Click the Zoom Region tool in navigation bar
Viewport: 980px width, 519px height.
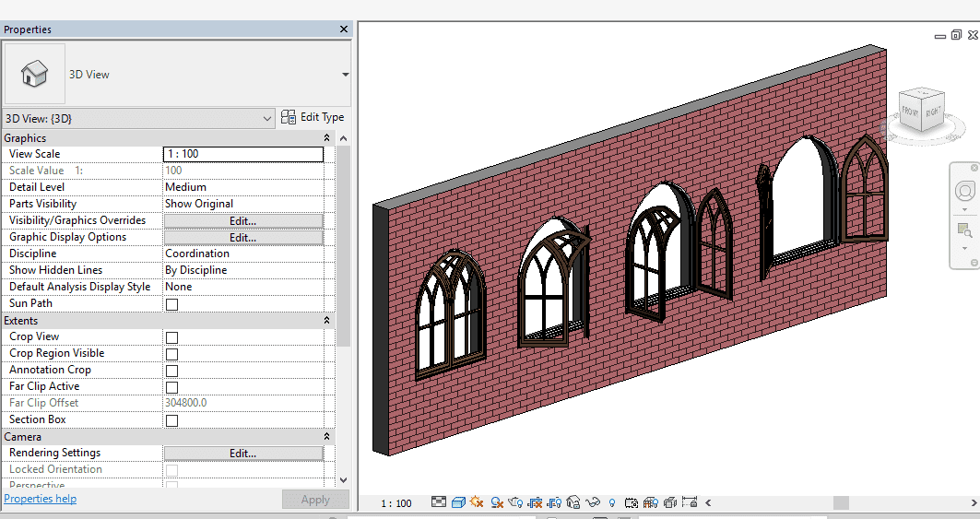point(964,230)
